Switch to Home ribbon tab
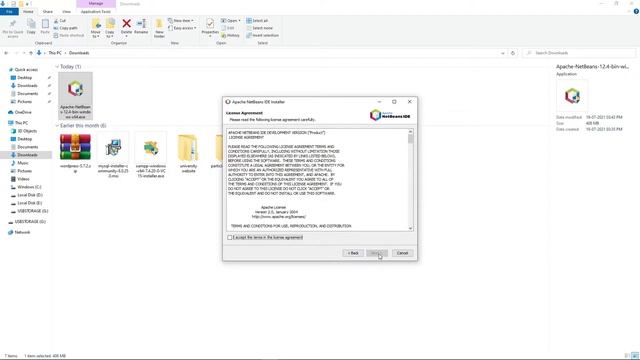This screenshot has height=360, width=640. 28,11
